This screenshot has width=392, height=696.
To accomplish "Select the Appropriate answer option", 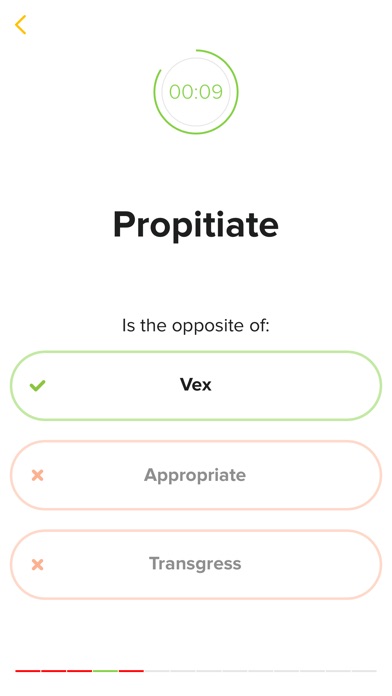I will (196, 475).
